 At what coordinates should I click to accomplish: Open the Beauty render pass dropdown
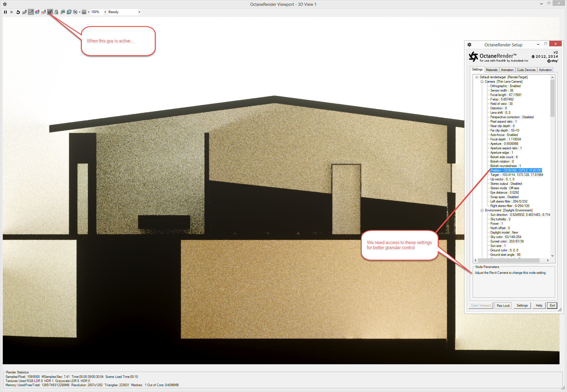tap(139, 12)
